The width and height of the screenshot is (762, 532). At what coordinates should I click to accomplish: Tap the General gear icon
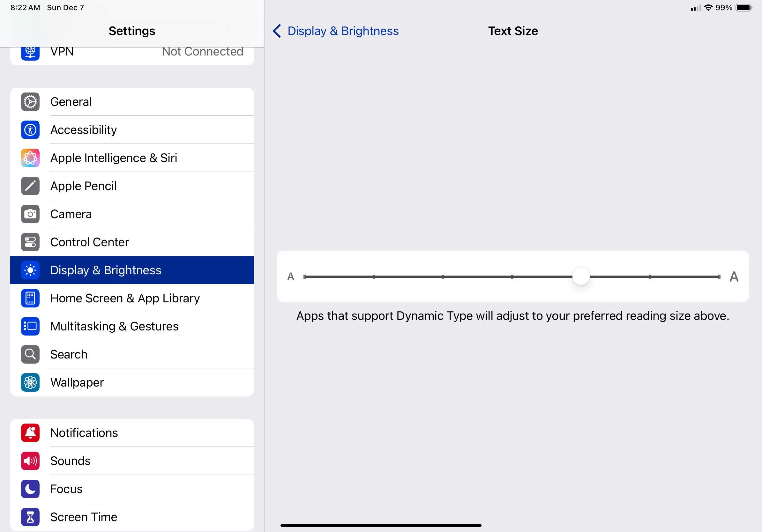(30, 102)
